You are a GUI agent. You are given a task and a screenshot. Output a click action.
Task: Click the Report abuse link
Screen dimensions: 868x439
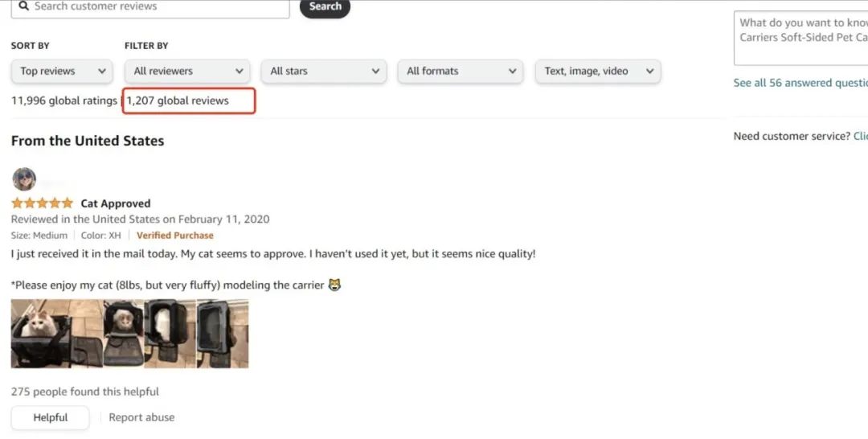click(x=141, y=417)
